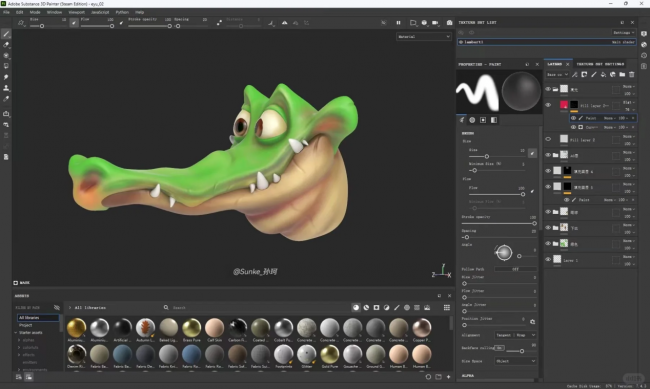The image size is (650, 389).
Task: Select the Eraser tool in left toolbar
Action: 6,45
